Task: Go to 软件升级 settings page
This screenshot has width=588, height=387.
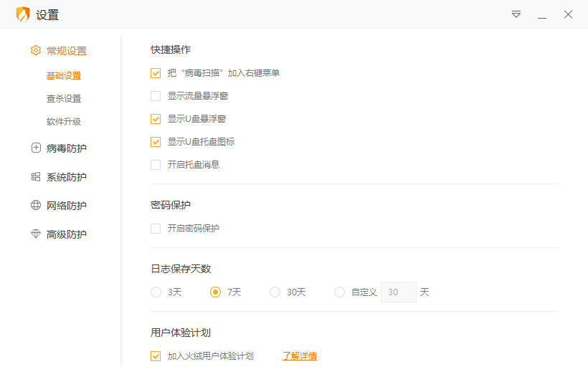Action: 64,122
